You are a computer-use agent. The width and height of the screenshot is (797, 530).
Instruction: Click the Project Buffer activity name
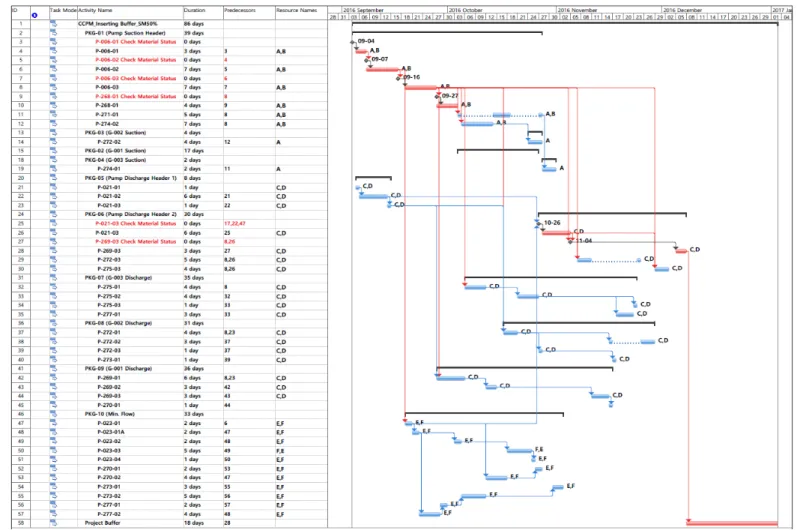tap(102, 523)
